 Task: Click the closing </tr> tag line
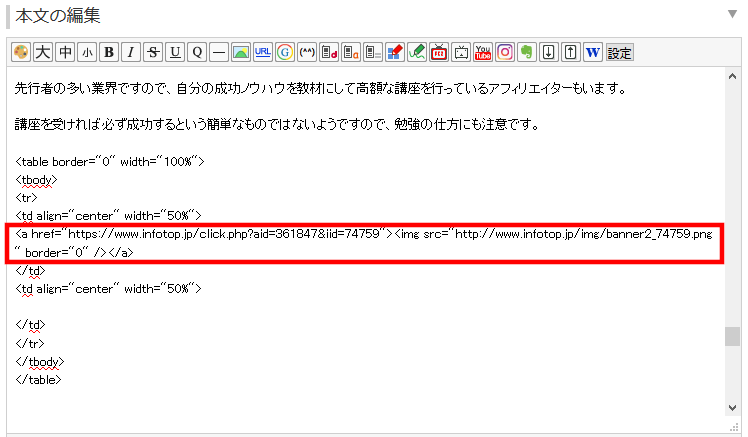click(30, 343)
